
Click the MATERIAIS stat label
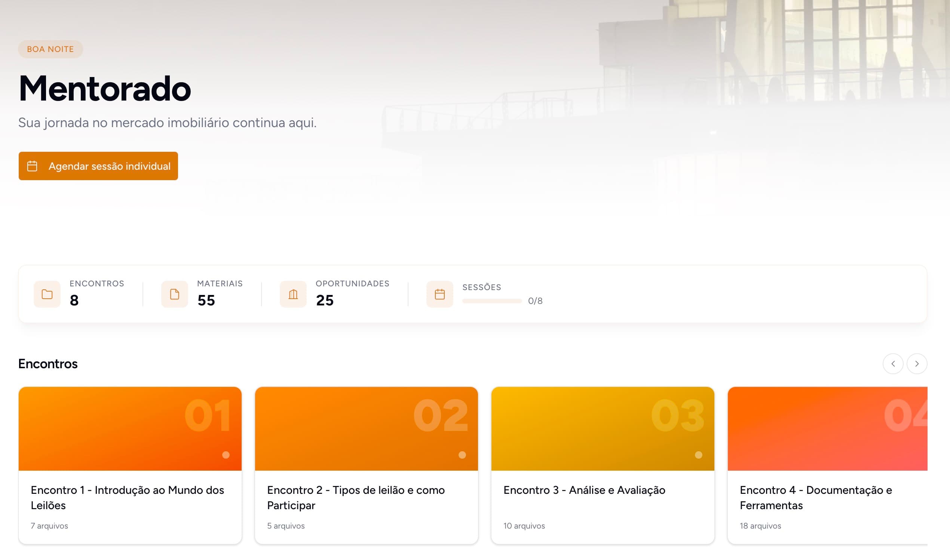(x=220, y=284)
